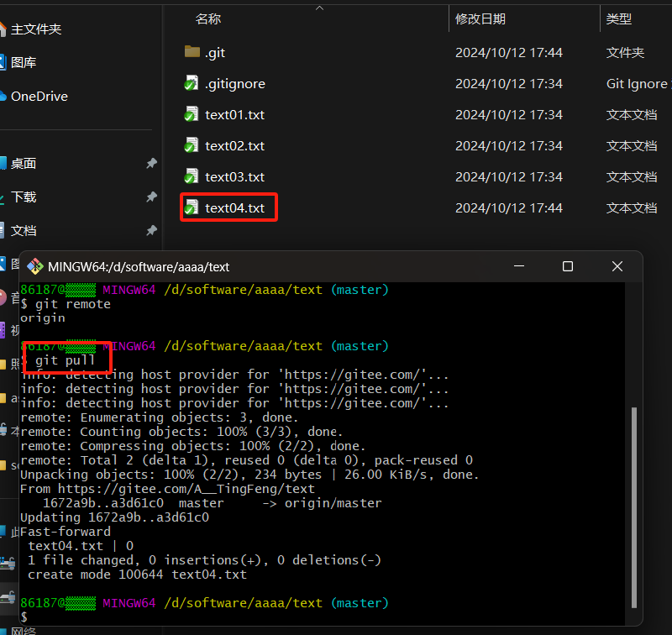Screen dimensions: 672x635
Task: Close the MINGW64 terminal window
Action: pos(617,266)
